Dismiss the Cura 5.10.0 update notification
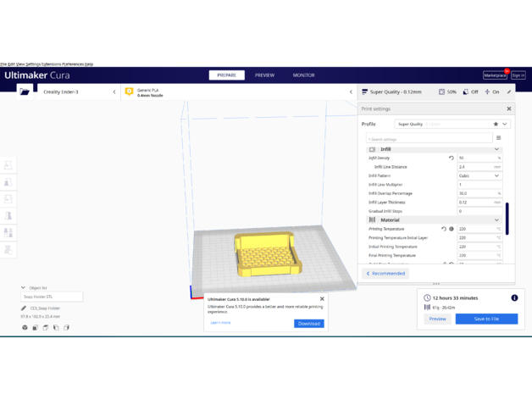The height and width of the screenshot is (400, 532). click(322, 299)
